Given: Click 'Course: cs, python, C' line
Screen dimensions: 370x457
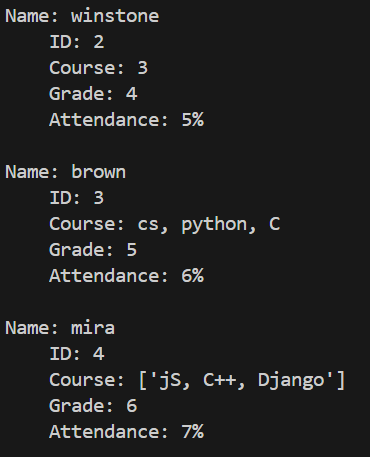Looking at the screenshot, I should click(165, 224).
